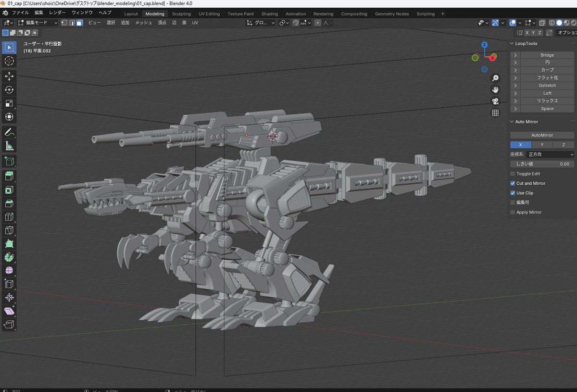Pick the Transform tool

point(9,116)
